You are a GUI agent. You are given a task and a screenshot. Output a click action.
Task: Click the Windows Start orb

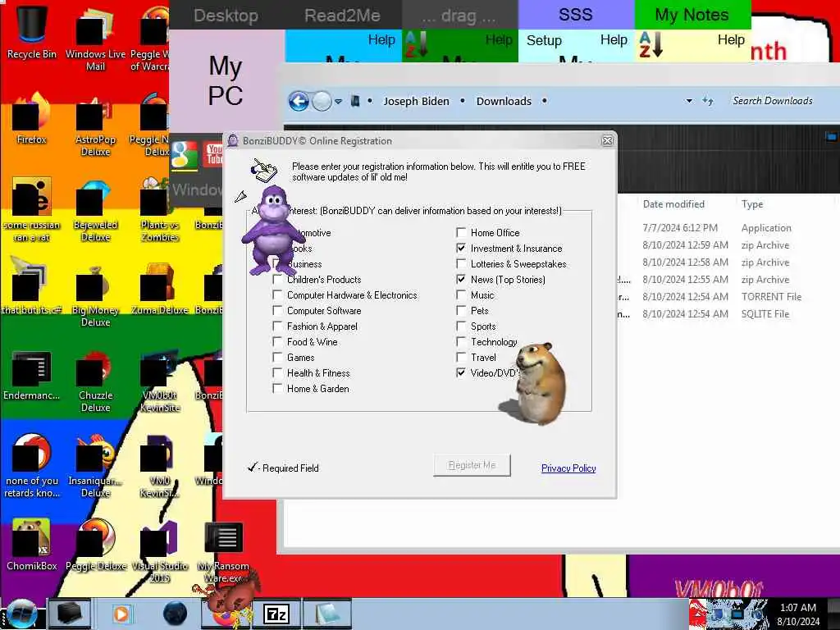coord(22,614)
